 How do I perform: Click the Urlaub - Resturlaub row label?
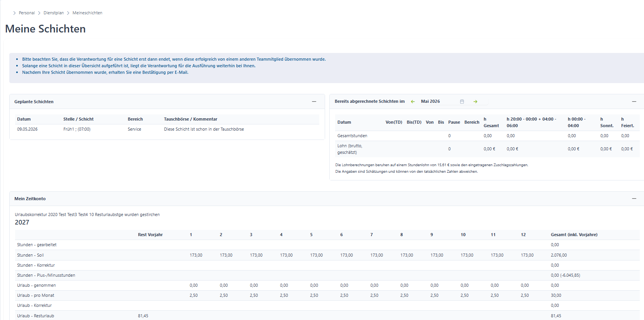pos(36,316)
